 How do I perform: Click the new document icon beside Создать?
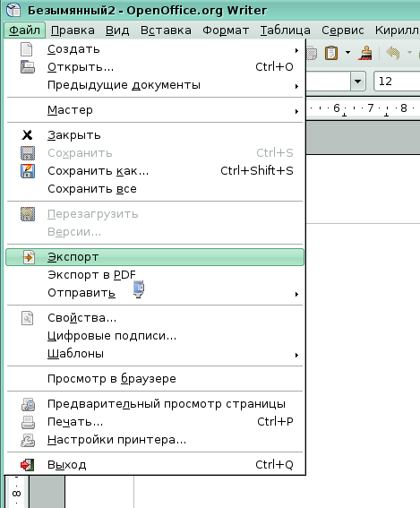click(27, 49)
